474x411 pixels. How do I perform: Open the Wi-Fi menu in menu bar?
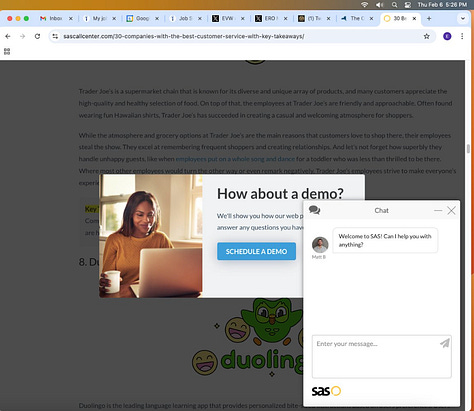point(365,5)
